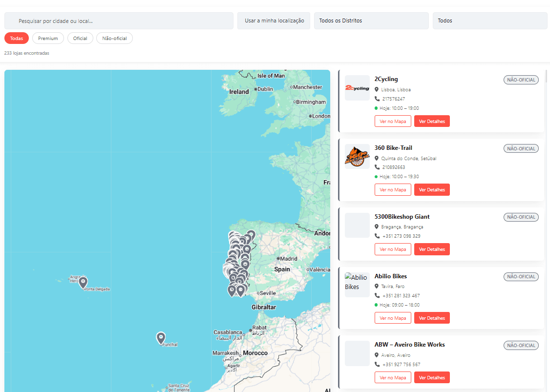Image resolution: width=550 pixels, height=392 pixels.
Task: Click Ver Detalhes for 2Cycling
Action: coord(432,122)
